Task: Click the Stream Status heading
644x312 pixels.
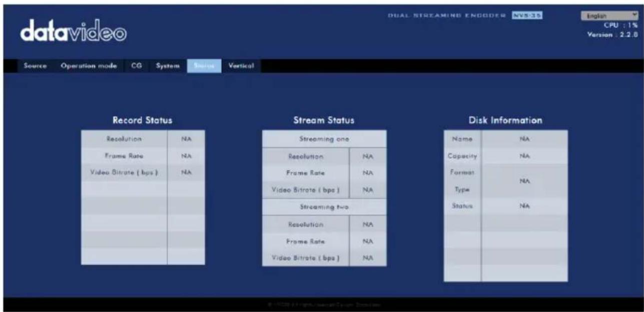Action: click(x=324, y=120)
